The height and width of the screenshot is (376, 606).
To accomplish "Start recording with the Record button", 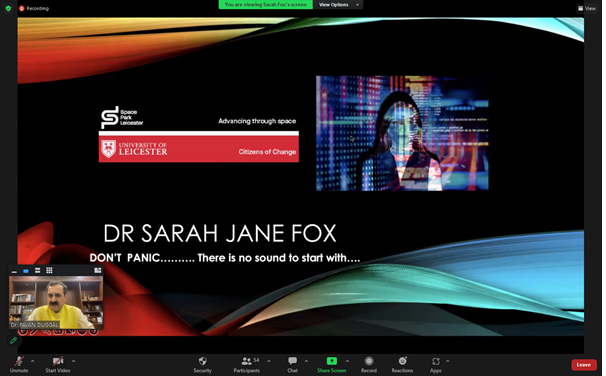I will (x=369, y=364).
